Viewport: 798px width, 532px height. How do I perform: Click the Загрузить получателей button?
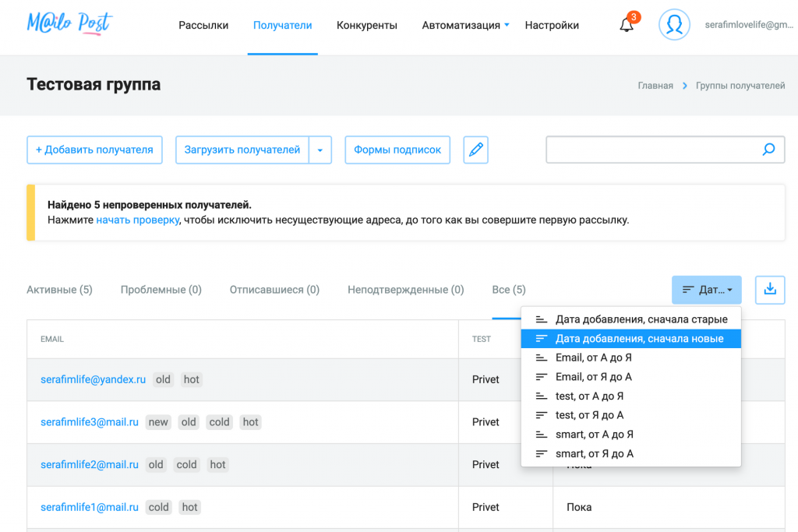pyautogui.click(x=242, y=150)
